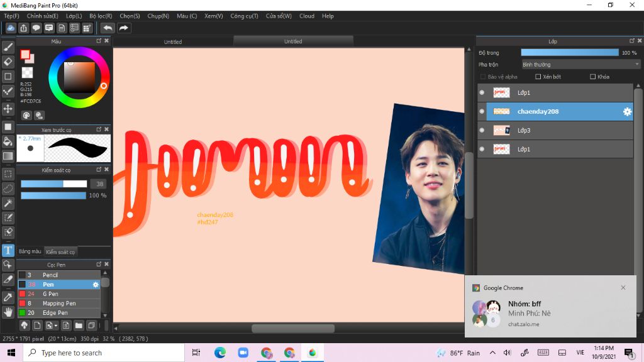Open the Tệp(F) menu

pos(11,16)
